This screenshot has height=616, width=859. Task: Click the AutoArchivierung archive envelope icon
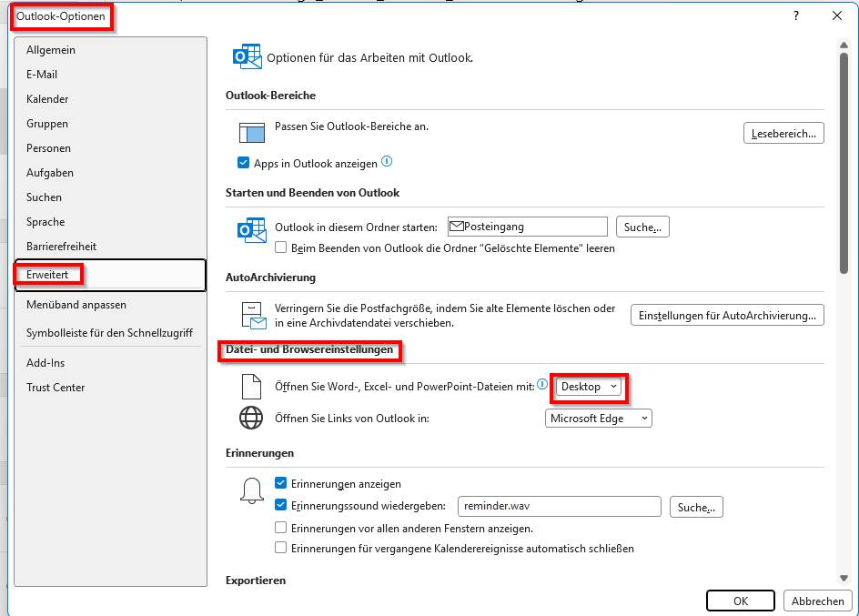click(x=252, y=316)
